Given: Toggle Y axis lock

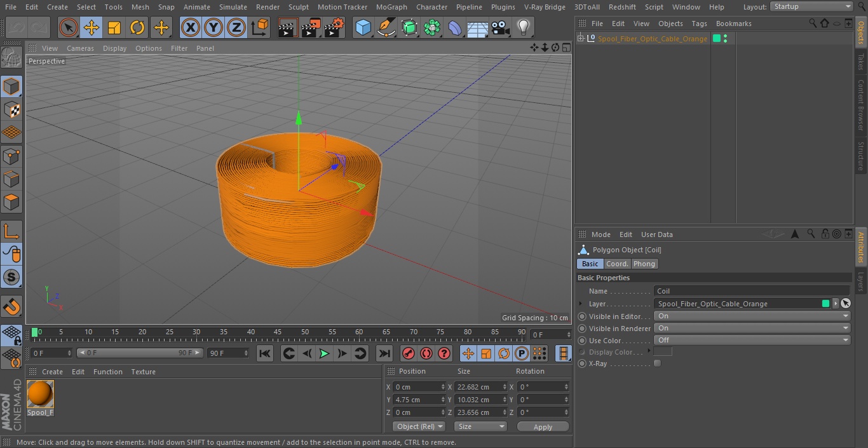Looking at the screenshot, I should coord(214,28).
